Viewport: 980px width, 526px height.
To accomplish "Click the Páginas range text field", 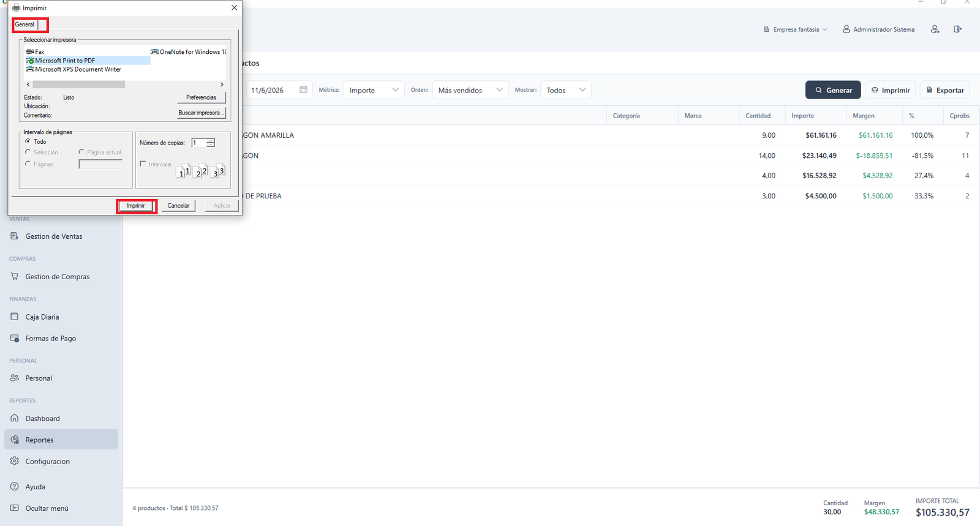I will [100, 164].
